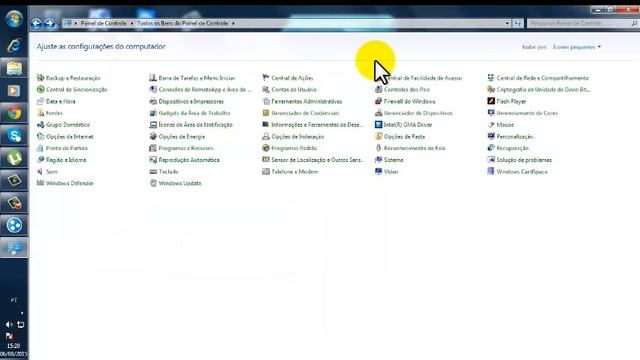
Task: Click the Recuperação link
Action: coord(513,148)
